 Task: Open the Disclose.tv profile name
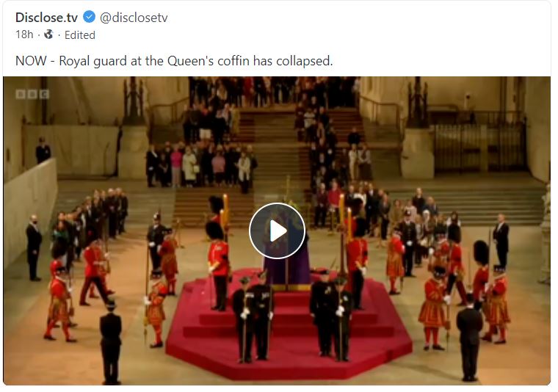(x=46, y=17)
